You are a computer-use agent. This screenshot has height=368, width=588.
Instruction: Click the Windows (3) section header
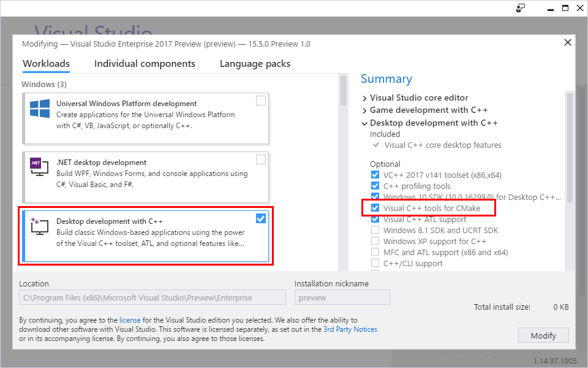[x=44, y=84]
